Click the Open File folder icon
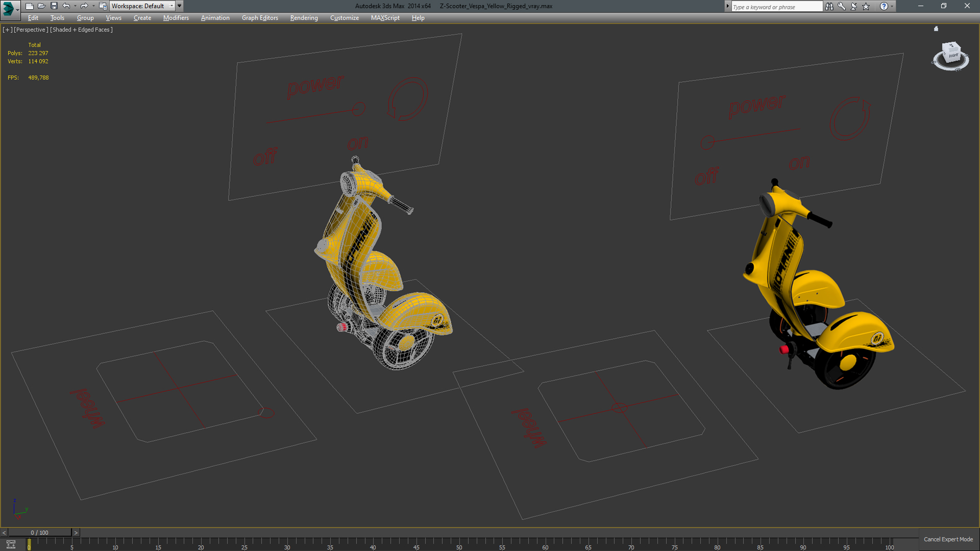This screenshot has width=980, height=551. (x=41, y=6)
